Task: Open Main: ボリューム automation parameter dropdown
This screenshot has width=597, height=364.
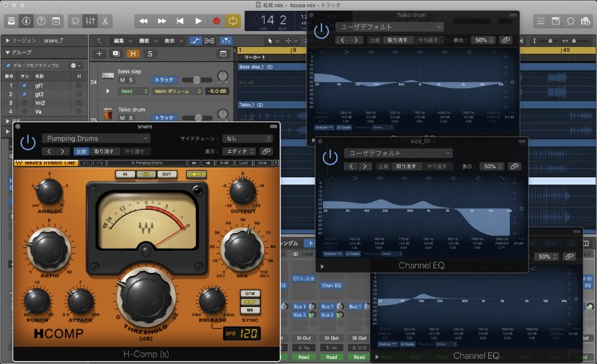Action: pos(177,92)
